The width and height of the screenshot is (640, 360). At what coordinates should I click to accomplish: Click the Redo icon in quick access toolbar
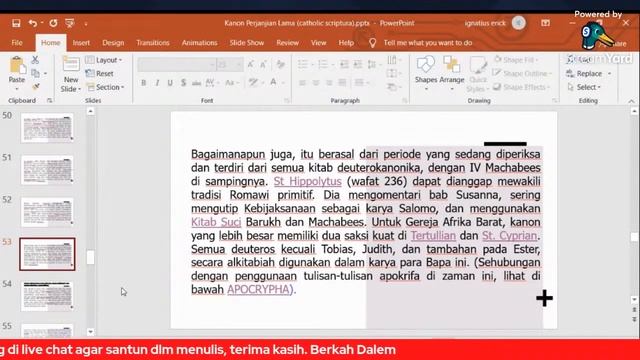click(53, 23)
